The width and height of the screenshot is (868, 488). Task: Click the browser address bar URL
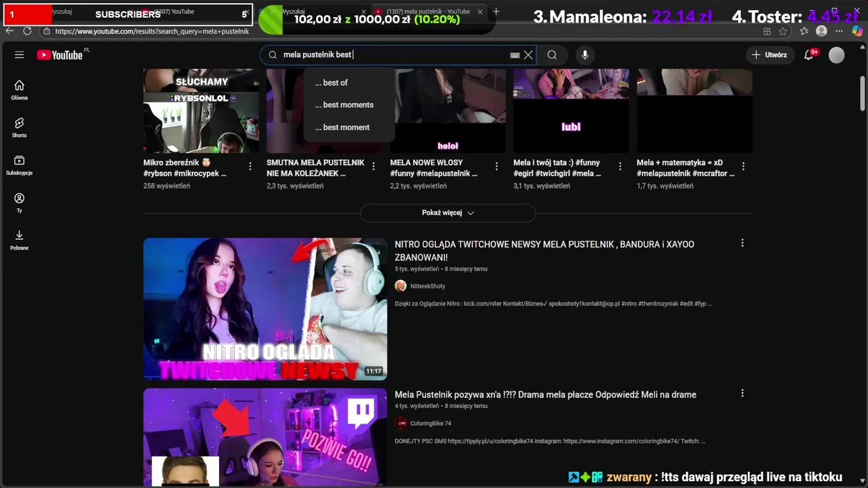[152, 31]
